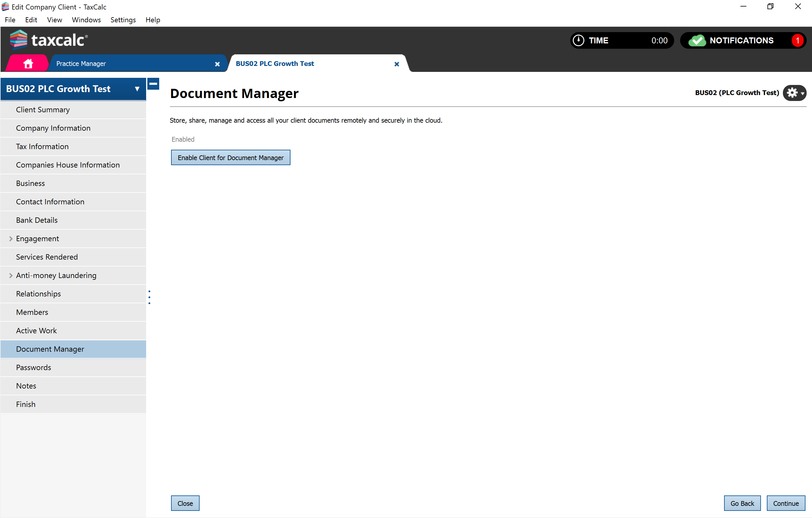Open the Windows menu
This screenshot has width=812, height=518.
pyautogui.click(x=86, y=20)
